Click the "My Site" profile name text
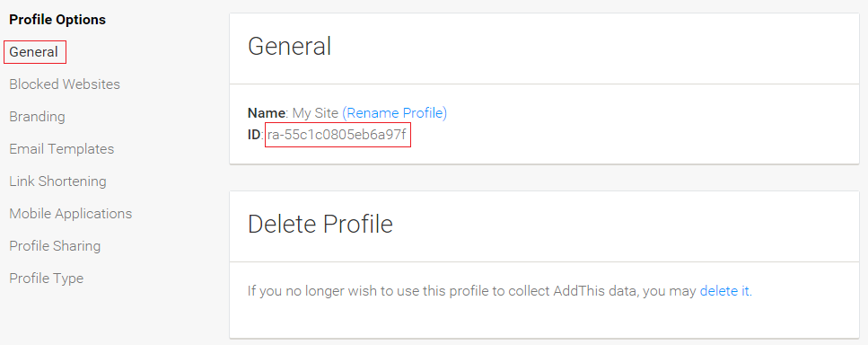 (315, 113)
